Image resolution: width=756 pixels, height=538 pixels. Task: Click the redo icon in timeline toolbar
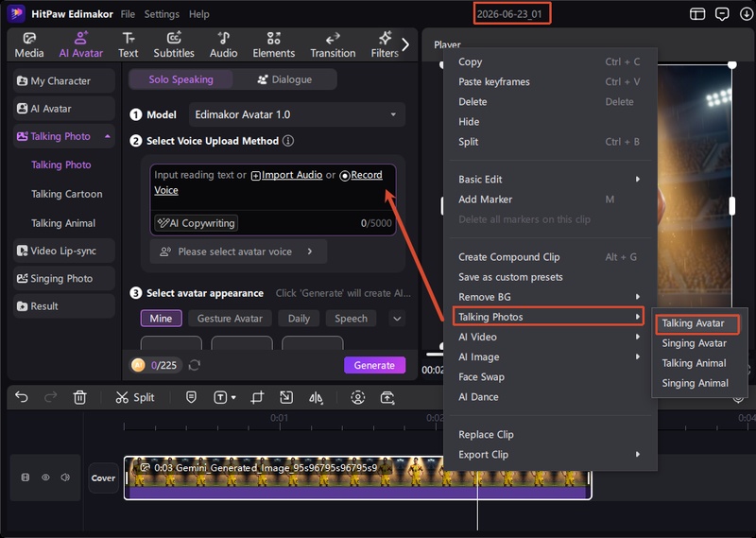tap(51, 397)
